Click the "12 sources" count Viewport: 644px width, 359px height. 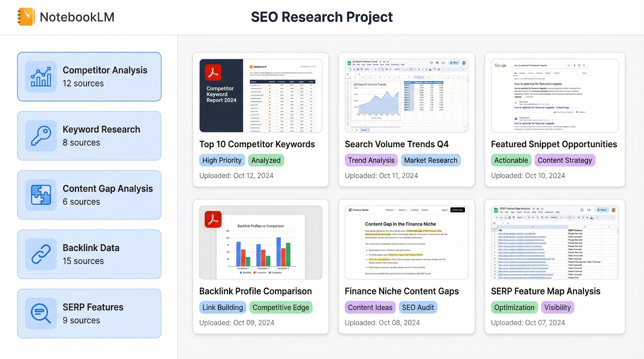(x=83, y=83)
